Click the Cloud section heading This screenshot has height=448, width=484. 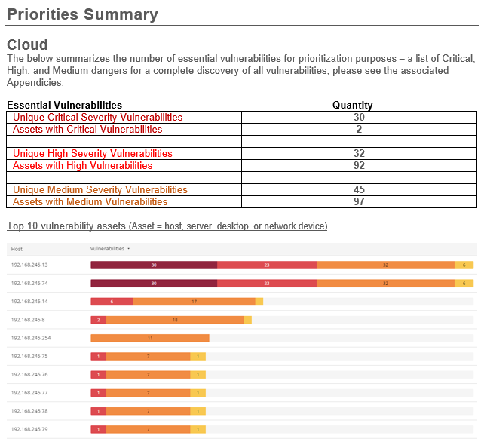point(27,44)
